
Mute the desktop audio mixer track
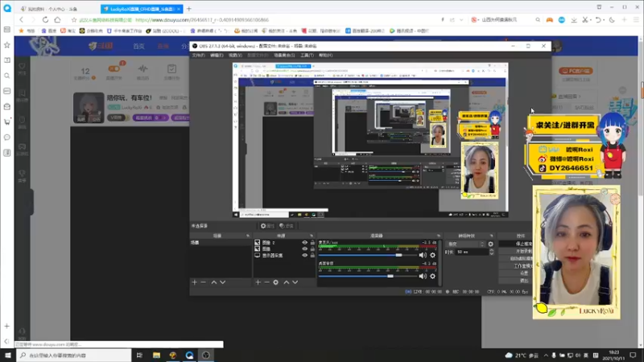(x=423, y=276)
